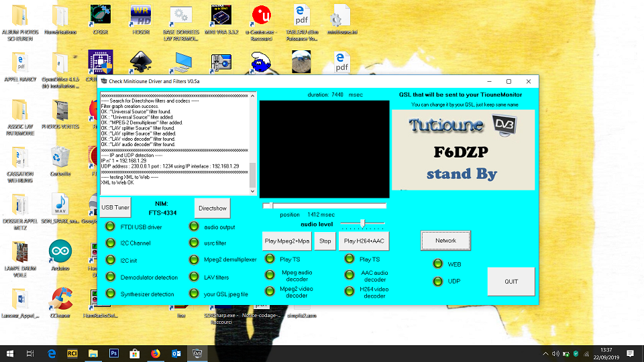Run the Directshow test button
The image size is (644, 362).
211,208
